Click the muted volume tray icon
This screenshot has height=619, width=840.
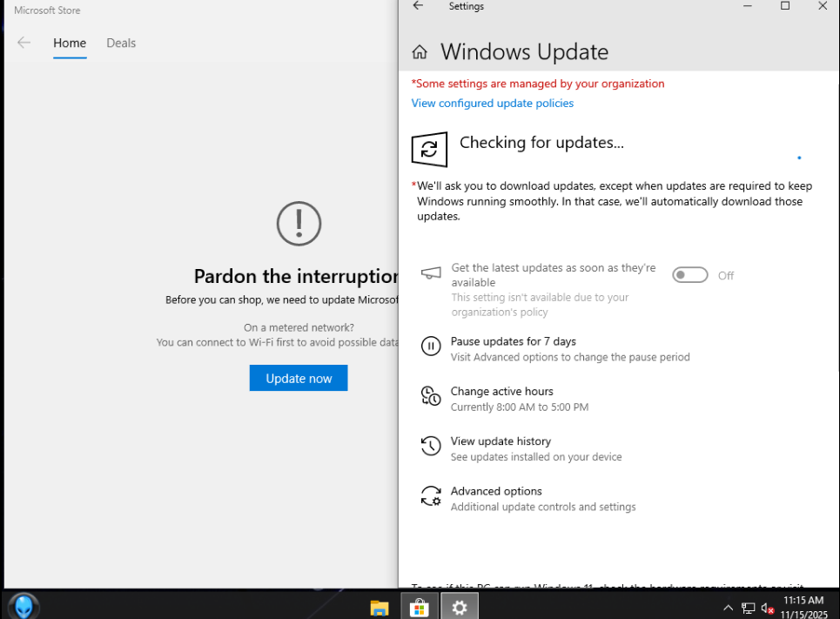click(x=767, y=608)
